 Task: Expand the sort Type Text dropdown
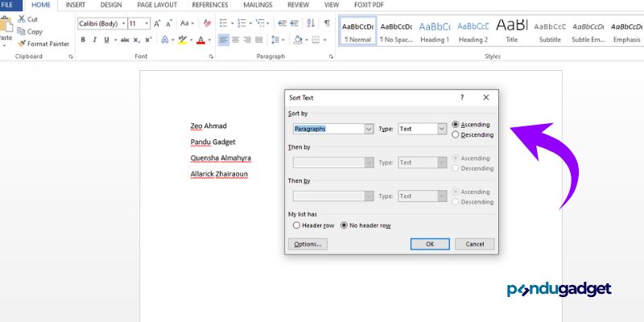pos(442,129)
